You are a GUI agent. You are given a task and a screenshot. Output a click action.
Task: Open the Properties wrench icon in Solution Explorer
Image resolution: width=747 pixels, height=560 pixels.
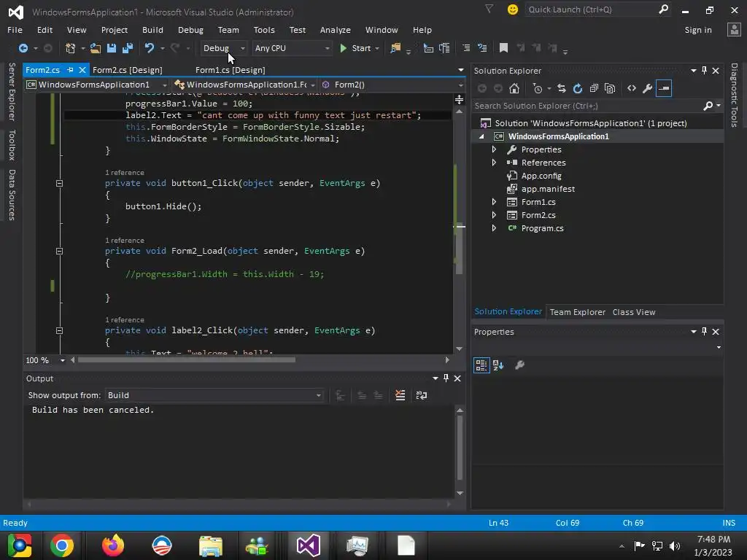pos(647,88)
